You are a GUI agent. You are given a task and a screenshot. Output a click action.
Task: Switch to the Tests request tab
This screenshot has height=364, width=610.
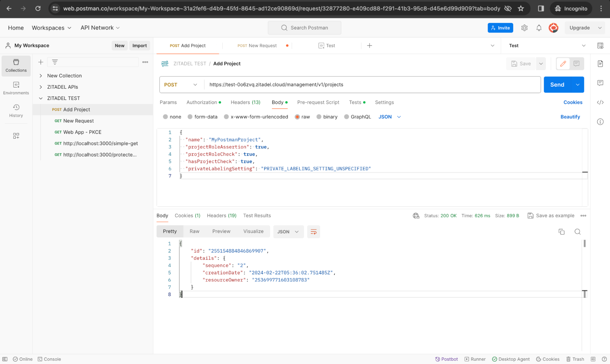click(357, 102)
